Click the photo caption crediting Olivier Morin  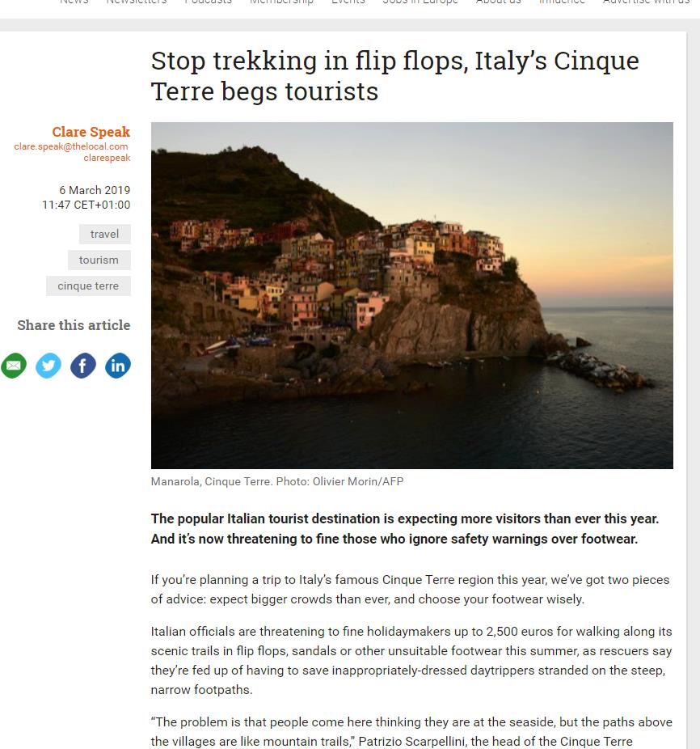pos(277,481)
